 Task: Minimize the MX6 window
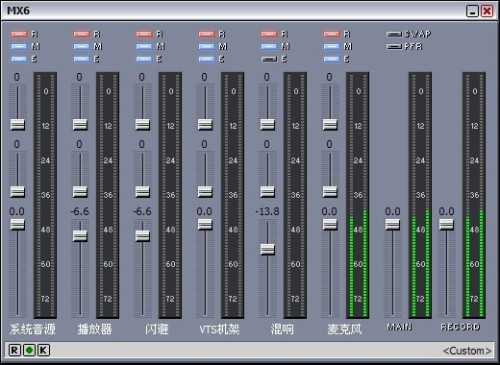[472, 11]
